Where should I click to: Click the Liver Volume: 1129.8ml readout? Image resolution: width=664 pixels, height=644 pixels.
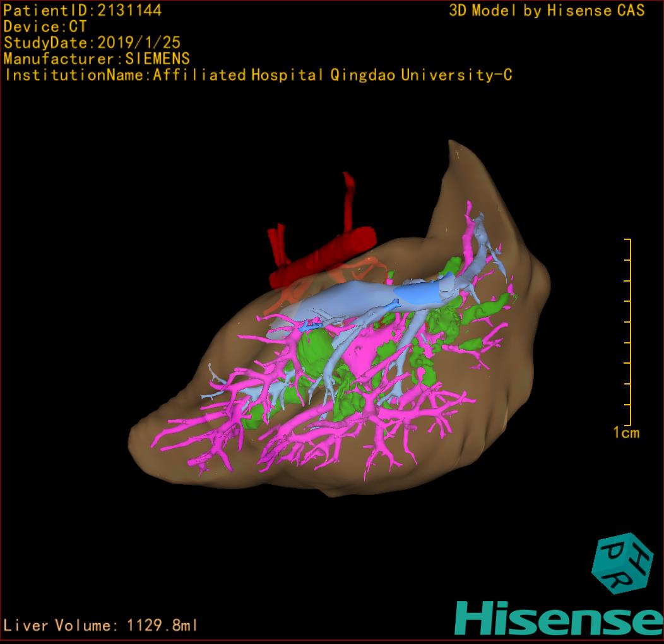pos(100,625)
